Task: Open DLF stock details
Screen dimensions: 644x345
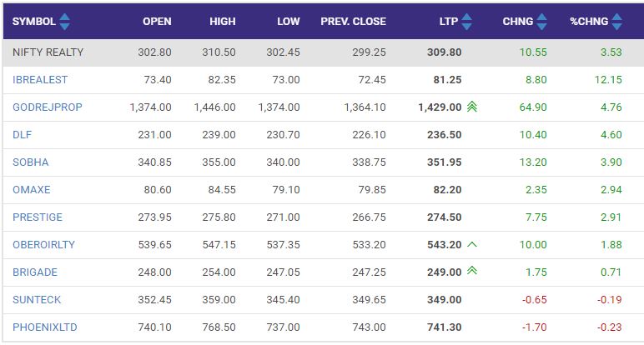Action: [23, 134]
